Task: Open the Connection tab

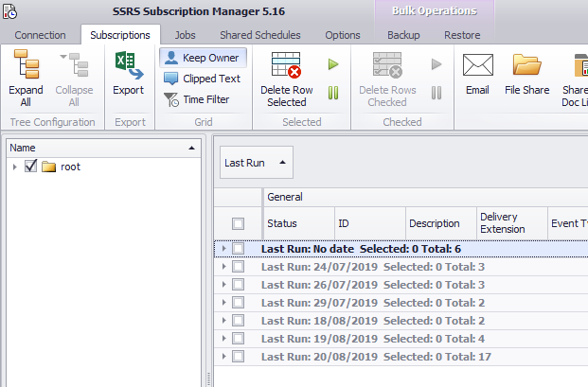Action: point(40,35)
